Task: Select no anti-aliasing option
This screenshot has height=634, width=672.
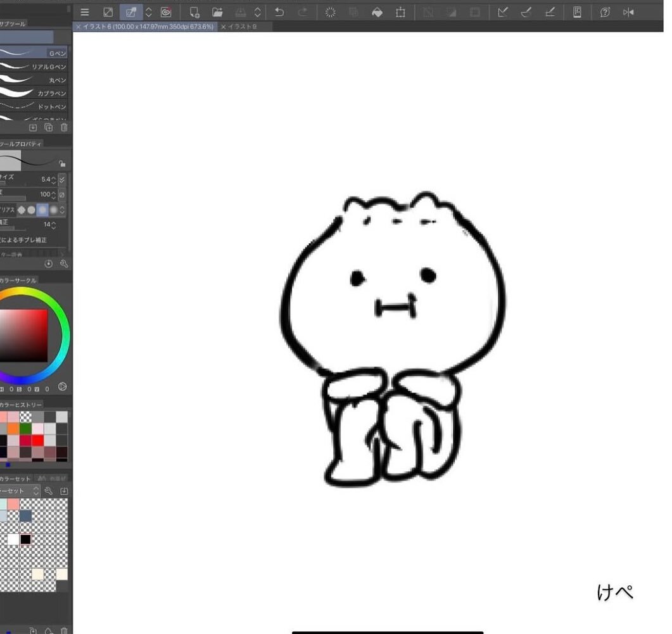Action: 21,210
